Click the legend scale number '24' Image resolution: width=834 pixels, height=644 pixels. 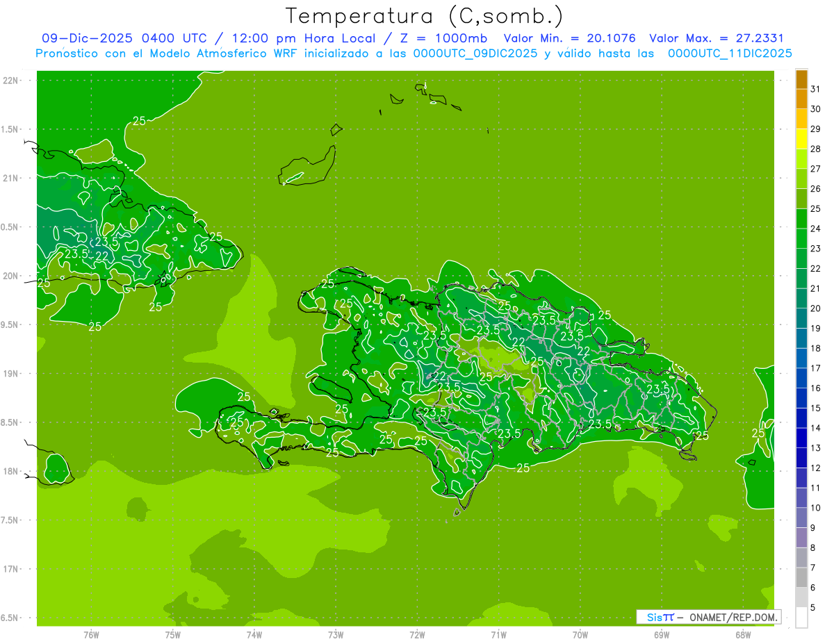click(x=815, y=229)
